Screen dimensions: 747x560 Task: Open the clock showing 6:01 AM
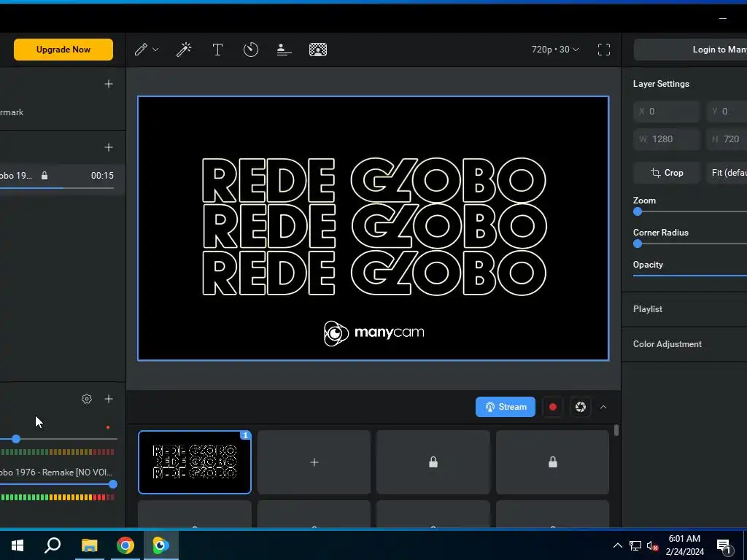tap(684, 545)
